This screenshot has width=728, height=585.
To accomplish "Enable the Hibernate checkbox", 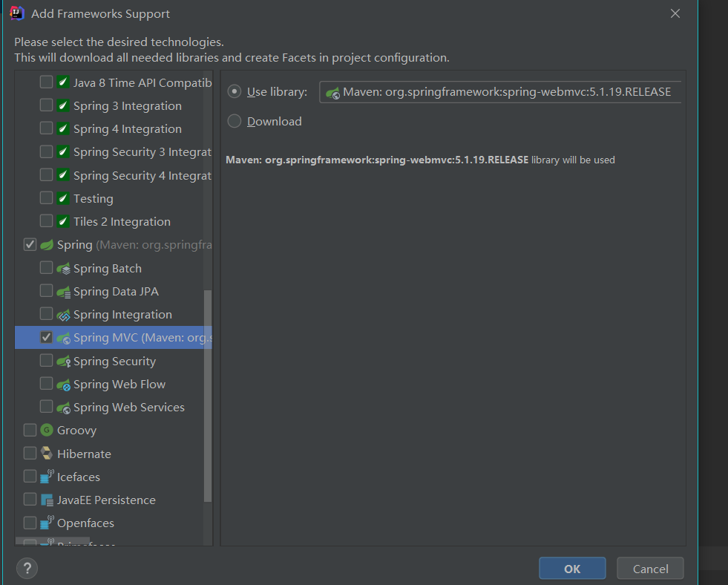I will click(x=30, y=453).
